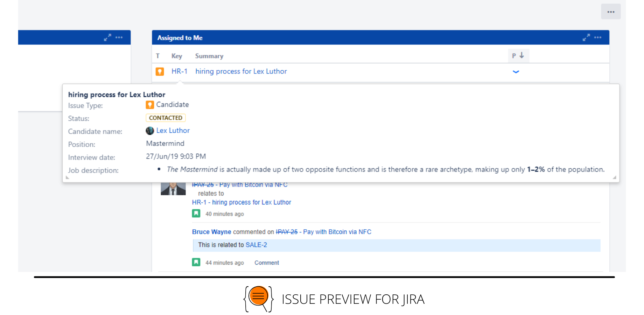This screenshot has width=644, height=315.
Task: Click the 'Position:' field label
Action: [82, 145]
